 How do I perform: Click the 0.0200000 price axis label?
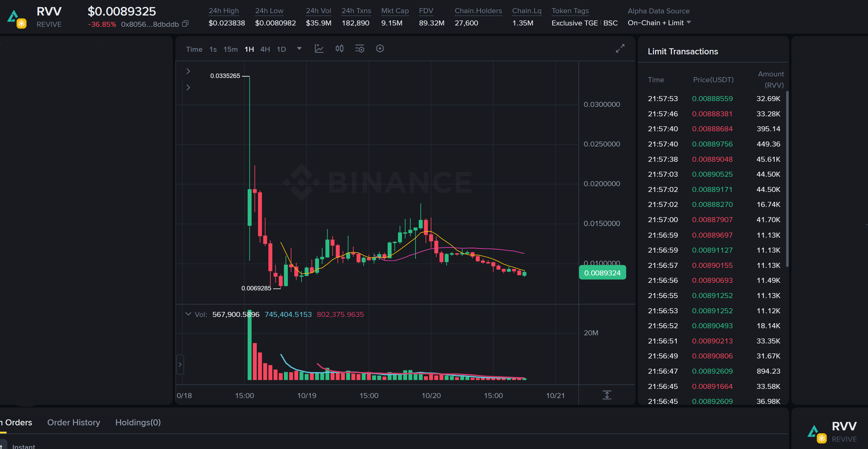coord(602,184)
